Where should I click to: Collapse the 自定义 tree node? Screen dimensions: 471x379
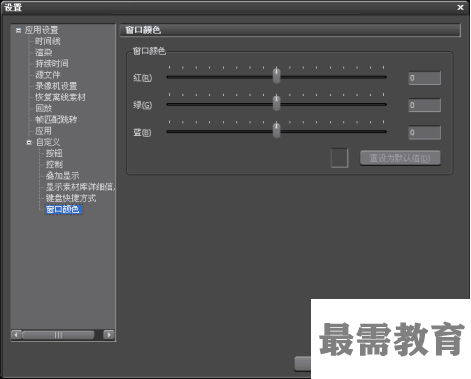29,142
